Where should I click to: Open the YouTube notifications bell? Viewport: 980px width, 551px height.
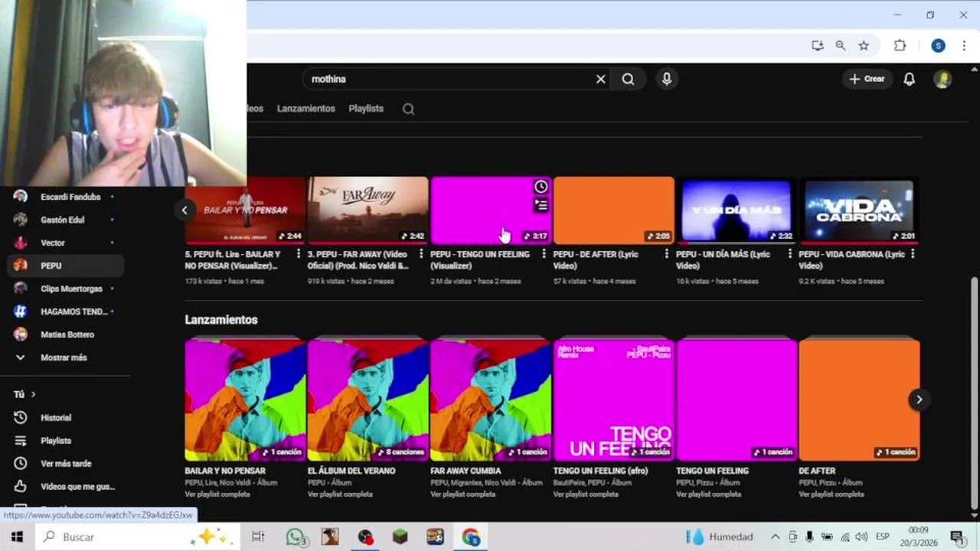coord(909,79)
